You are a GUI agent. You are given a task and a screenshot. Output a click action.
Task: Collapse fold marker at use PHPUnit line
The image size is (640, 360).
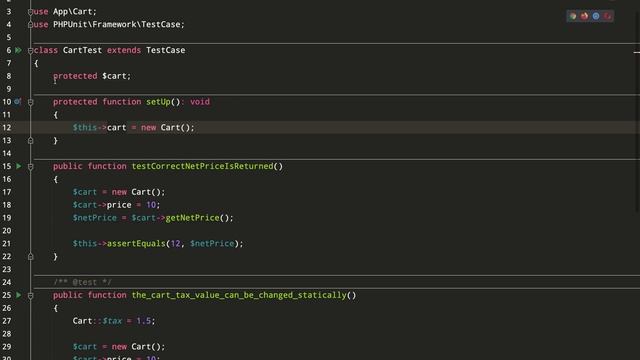click(31, 24)
